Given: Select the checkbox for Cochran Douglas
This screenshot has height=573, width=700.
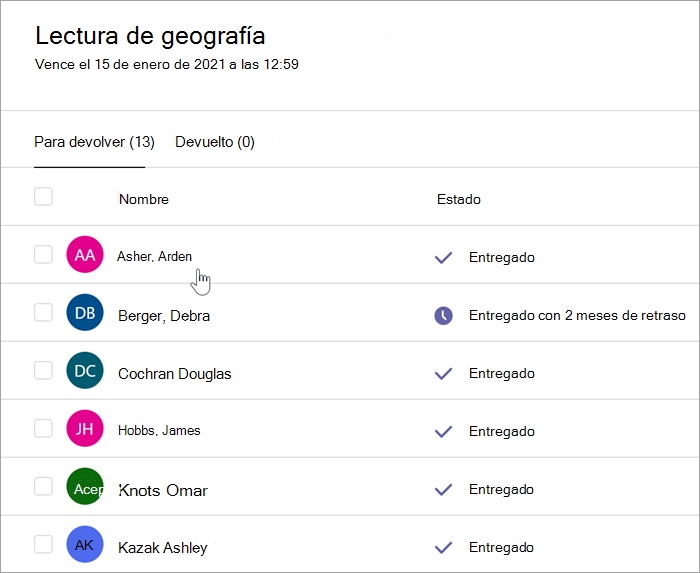Looking at the screenshot, I should (x=43, y=370).
